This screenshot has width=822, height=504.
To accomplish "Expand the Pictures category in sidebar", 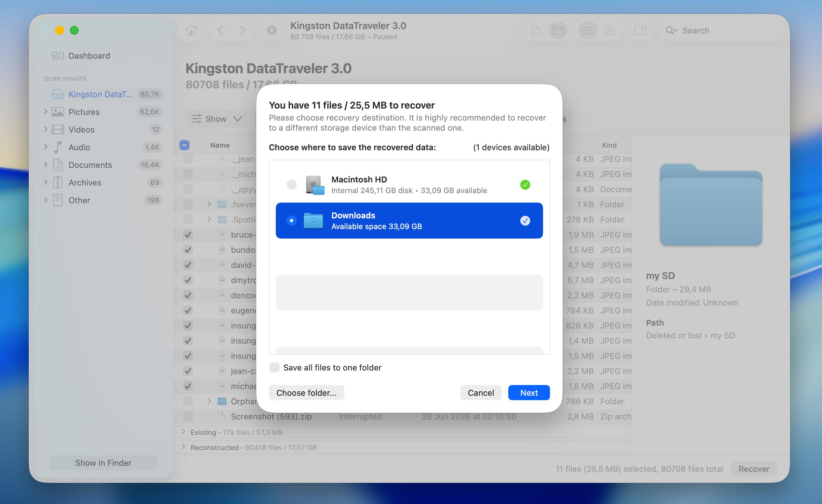I will point(46,112).
